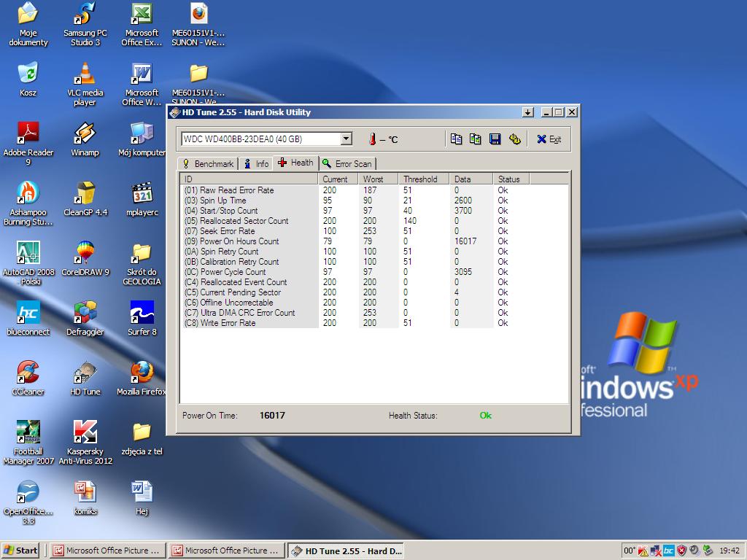Select the Reallocated Sector Count row

coord(374,221)
